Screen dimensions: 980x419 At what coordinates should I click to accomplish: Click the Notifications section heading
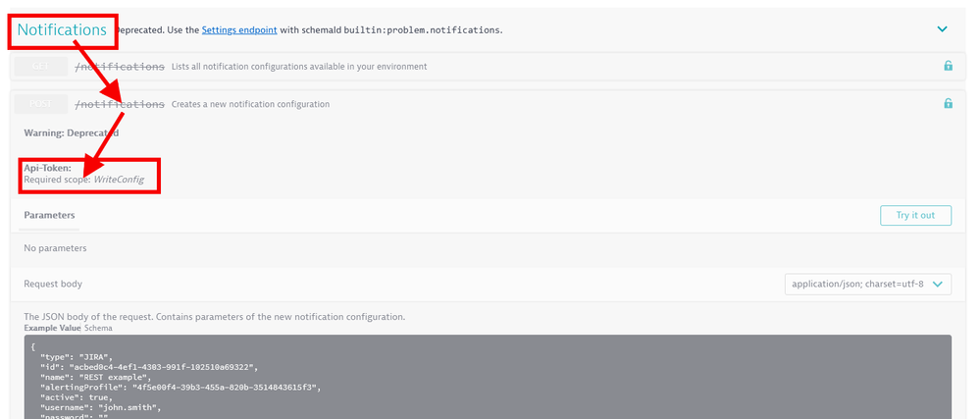[62, 30]
